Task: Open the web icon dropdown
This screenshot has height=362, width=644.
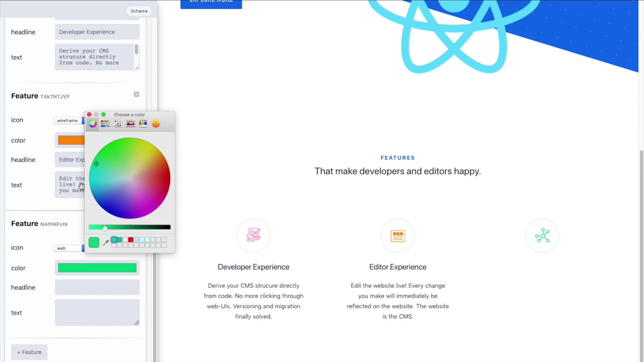Action: tap(69, 248)
